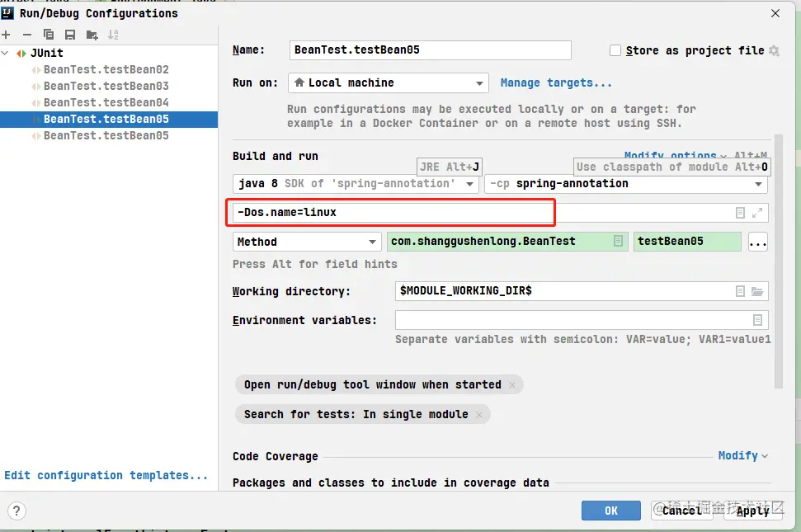Collapse the JUnit tree node
The width and height of the screenshot is (801, 532).
tap(7, 54)
